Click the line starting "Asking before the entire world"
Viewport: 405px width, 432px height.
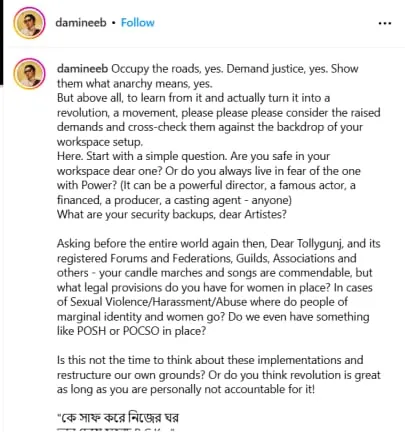tap(219, 243)
